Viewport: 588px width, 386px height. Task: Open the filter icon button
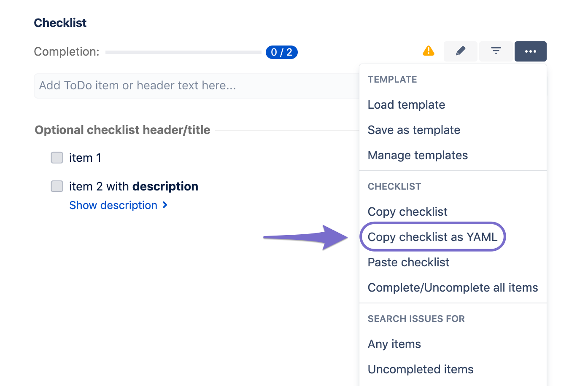point(496,51)
